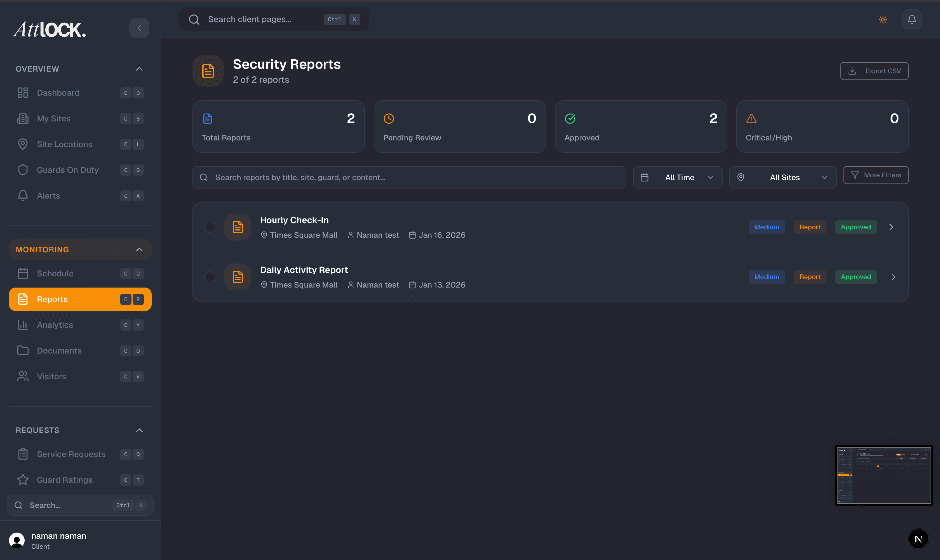Click the Export CSV button
This screenshot has height=560, width=940.
(x=874, y=71)
